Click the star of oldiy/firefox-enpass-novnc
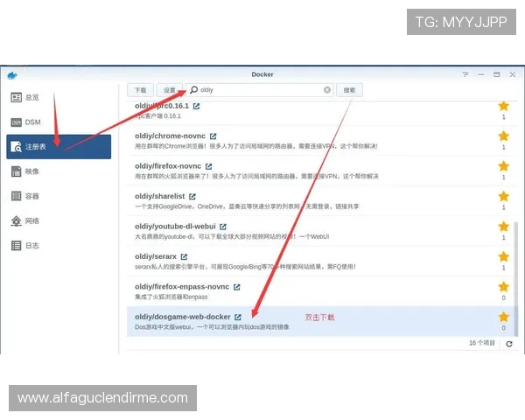The image size is (525, 420). (504, 287)
